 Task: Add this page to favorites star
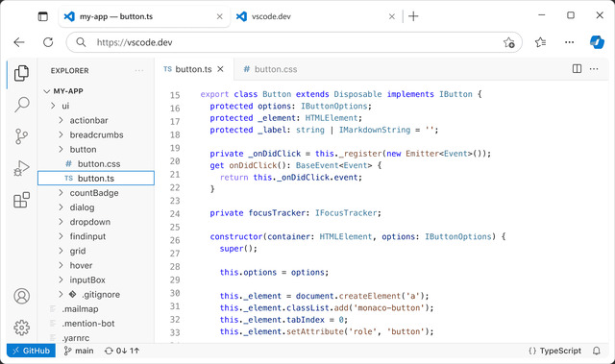pyautogui.click(x=508, y=42)
